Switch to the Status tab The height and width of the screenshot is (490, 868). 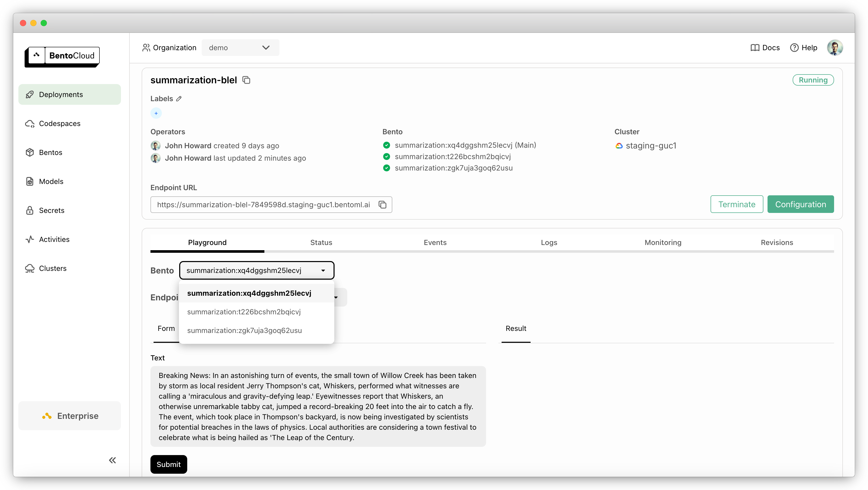point(321,243)
